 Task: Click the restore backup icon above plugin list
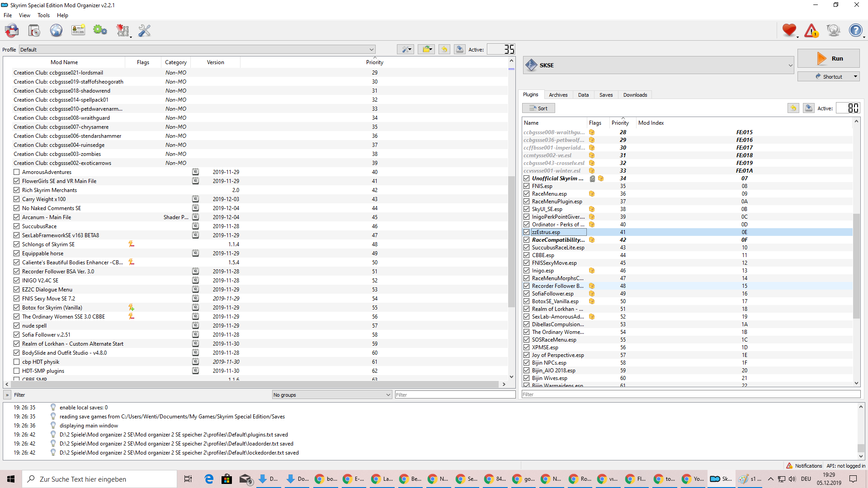click(x=793, y=108)
